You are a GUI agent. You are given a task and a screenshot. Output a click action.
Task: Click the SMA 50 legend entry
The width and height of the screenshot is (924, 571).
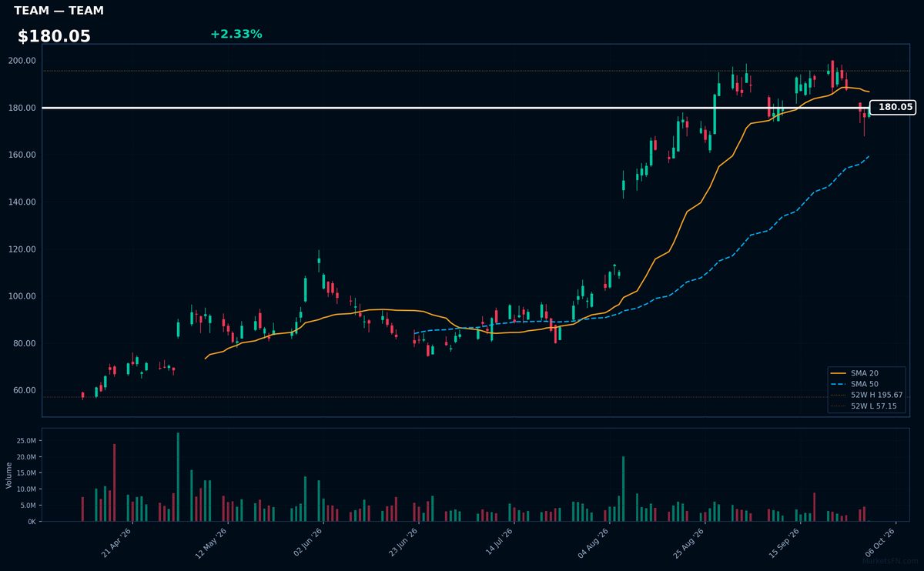point(855,384)
